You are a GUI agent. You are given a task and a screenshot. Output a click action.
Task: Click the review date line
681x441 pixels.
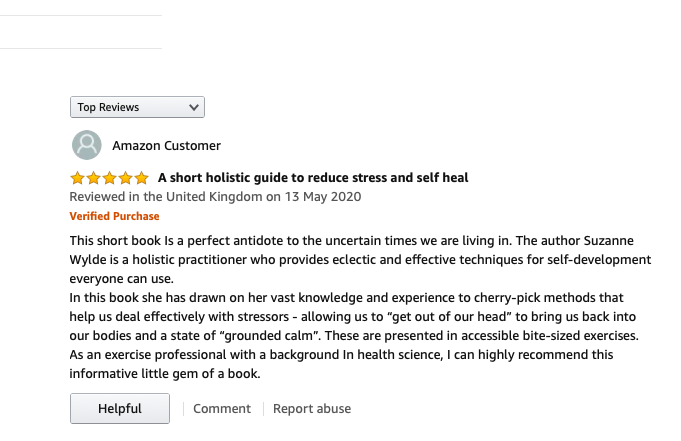coord(215,197)
